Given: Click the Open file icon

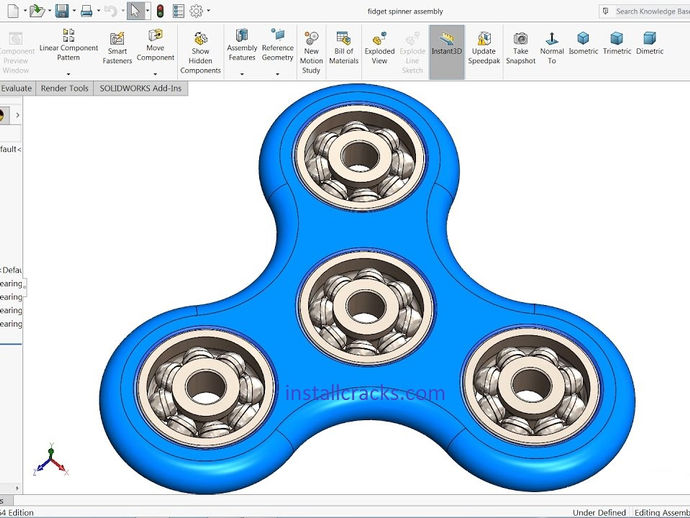Looking at the screenshot, I should pyautogui.click(x=37, y=11).
